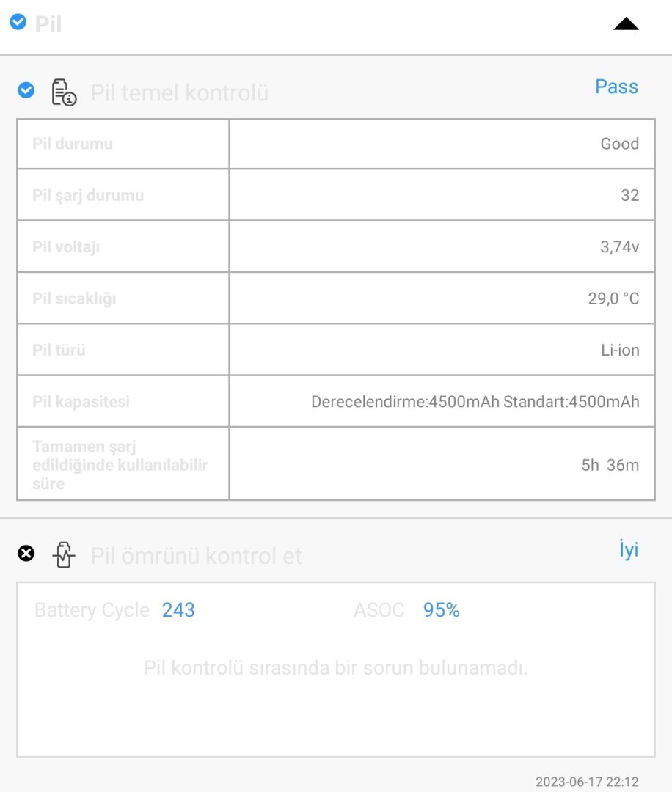
Task: Toggle the blue check next to Pil
Action: pos(18,22)
